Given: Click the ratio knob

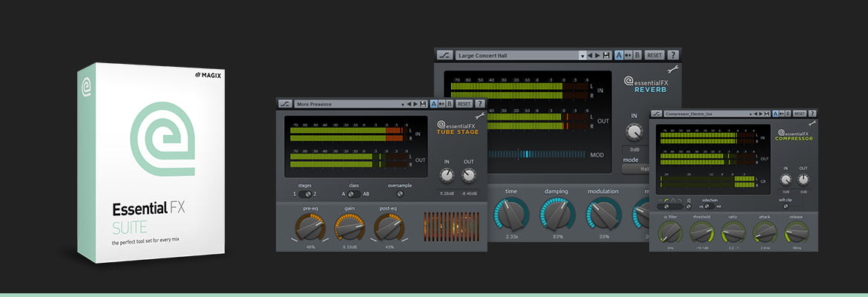Looking at the screenshot, I should 734,232.
